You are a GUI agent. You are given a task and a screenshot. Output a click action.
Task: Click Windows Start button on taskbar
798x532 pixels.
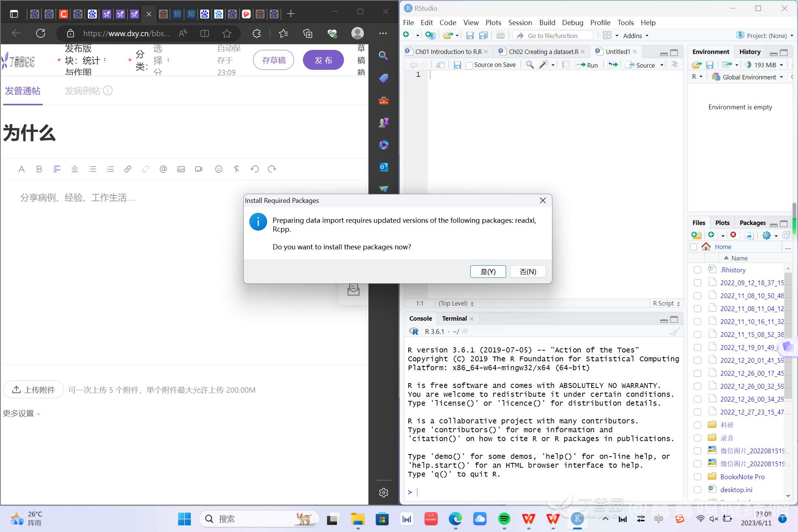point(184,519)
